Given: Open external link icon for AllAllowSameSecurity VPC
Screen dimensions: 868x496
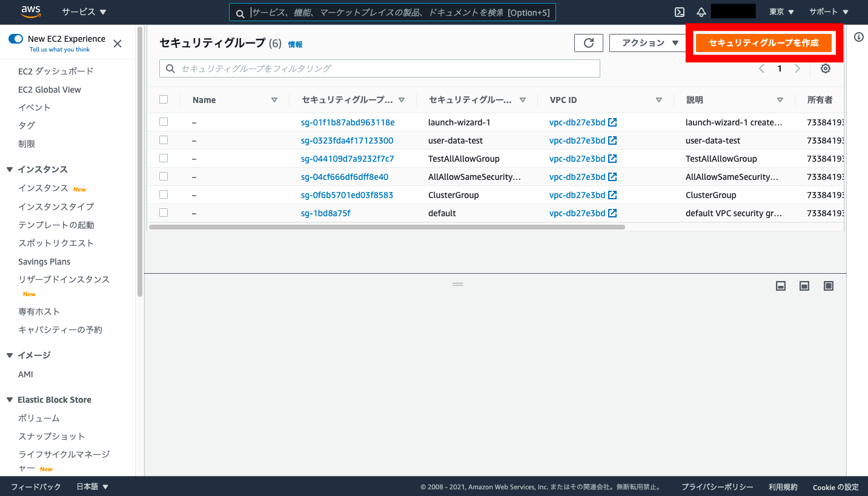Looking at the screenshot, I should 612,177.
